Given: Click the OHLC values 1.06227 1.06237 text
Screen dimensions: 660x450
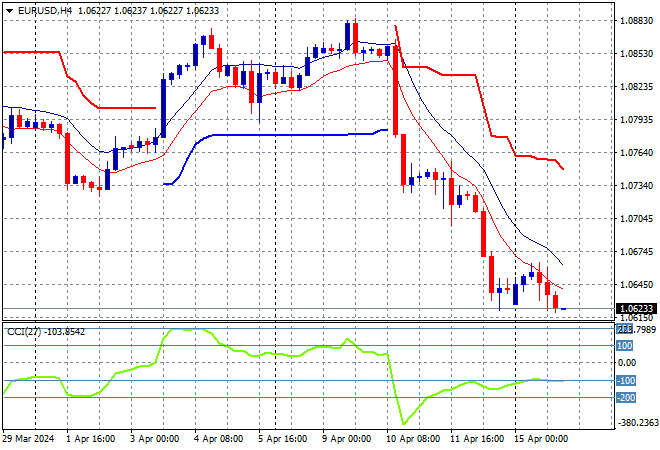Looking at the screenshot, I should [x=113, y=11].
